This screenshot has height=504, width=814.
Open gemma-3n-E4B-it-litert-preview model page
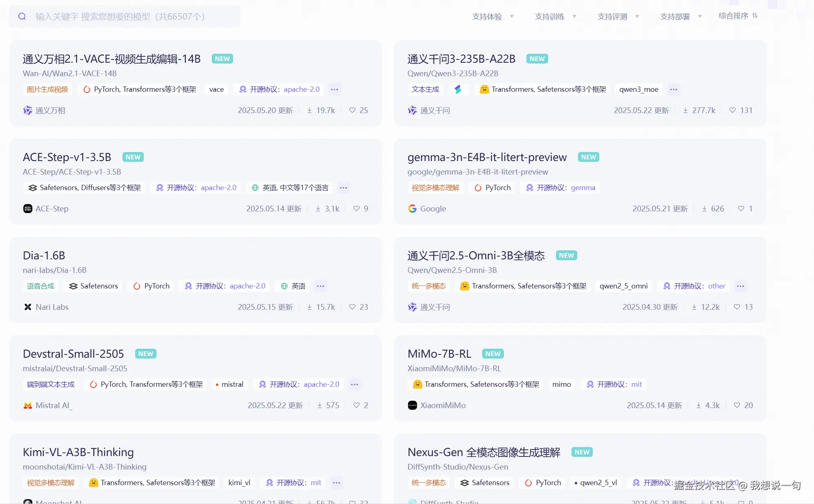[487, 157]
